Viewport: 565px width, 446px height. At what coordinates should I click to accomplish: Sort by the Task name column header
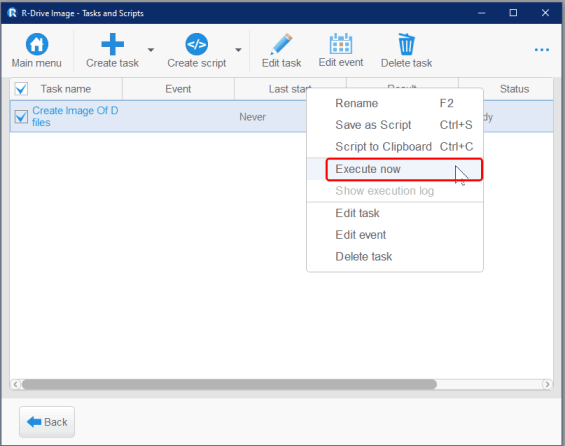click(66, 89)
